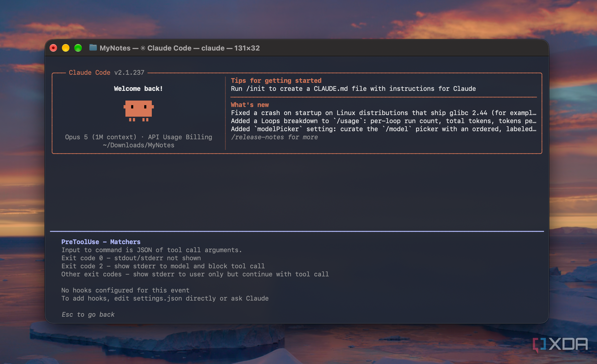Close the terminal window with red button
This screenshot has height=364, width=597.
53,48
